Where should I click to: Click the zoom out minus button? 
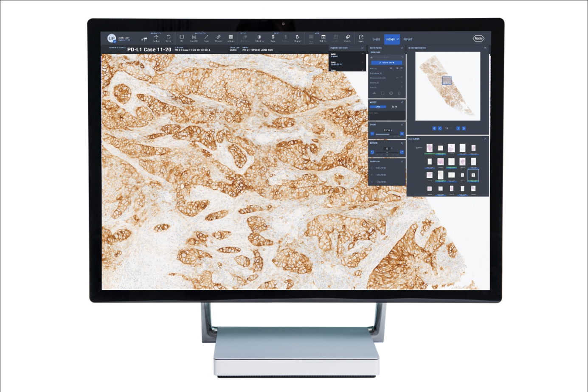[372, 134]
